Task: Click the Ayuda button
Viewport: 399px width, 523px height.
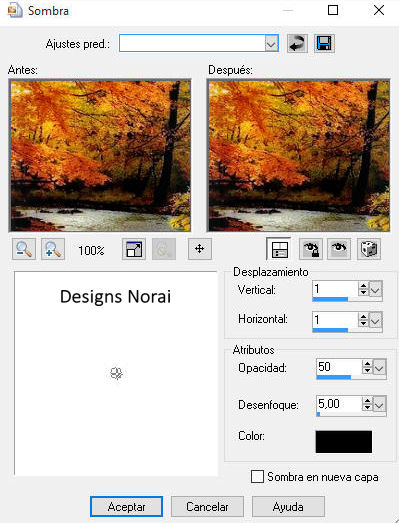Action: pyautogui.click(x=288, y=507)
